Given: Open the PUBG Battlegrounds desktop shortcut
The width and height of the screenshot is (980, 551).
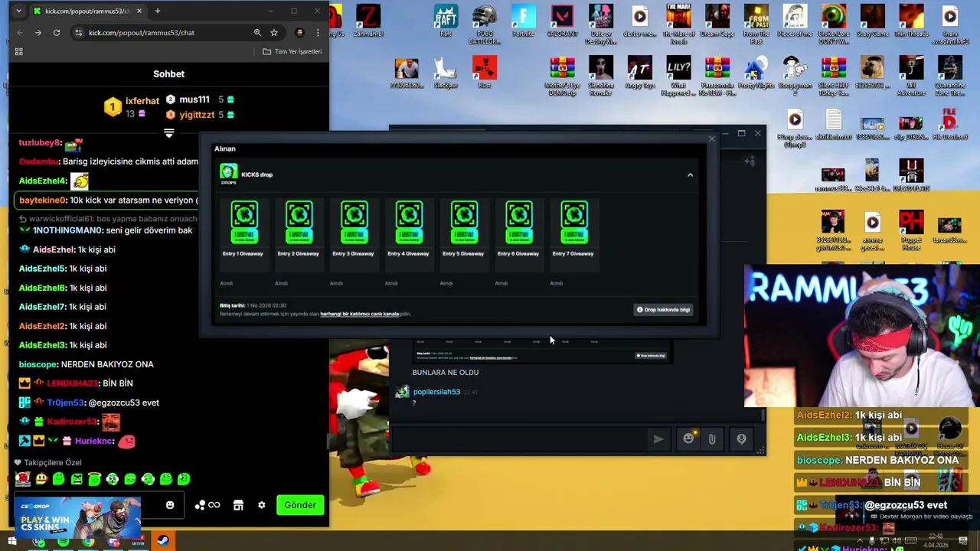Looking at the screenshot, I should 484,24.
